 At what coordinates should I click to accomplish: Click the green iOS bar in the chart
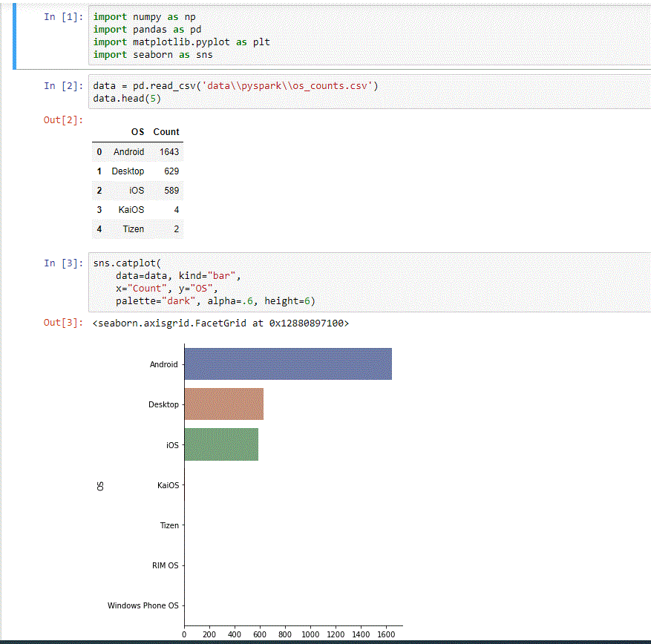(221, 444)
